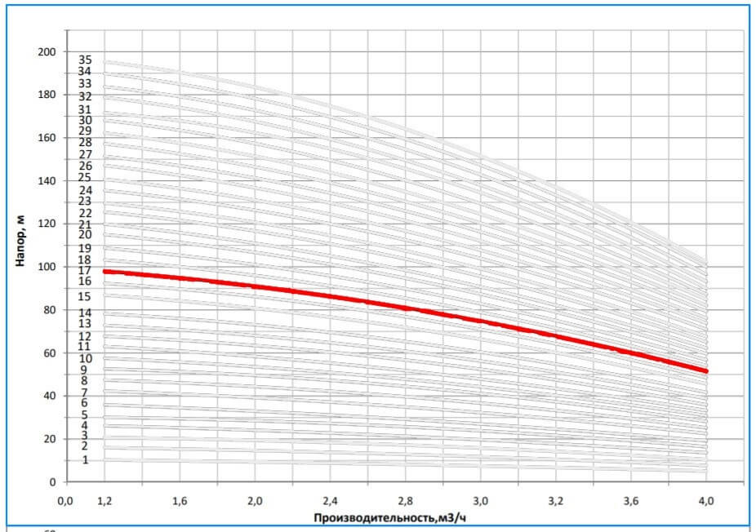Click X-axis tick value 1,2
This screenshot has height=532, width=756.
point(104,499)
